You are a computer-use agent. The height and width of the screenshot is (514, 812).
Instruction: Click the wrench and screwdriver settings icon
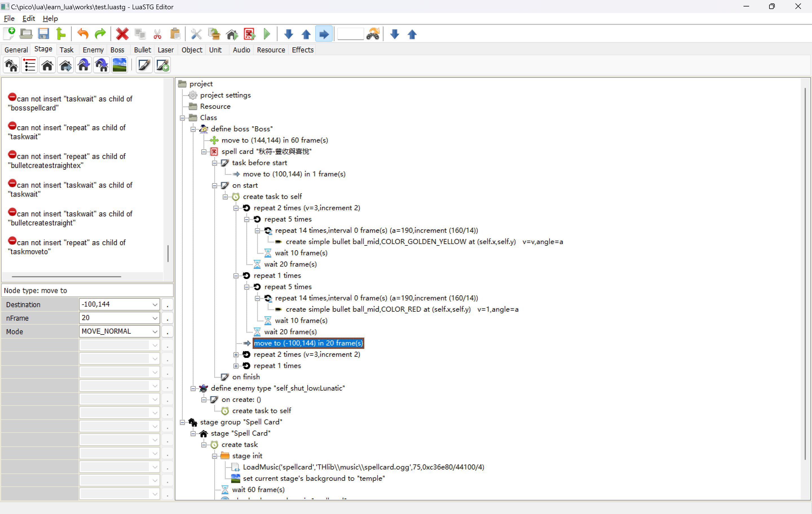196,34
